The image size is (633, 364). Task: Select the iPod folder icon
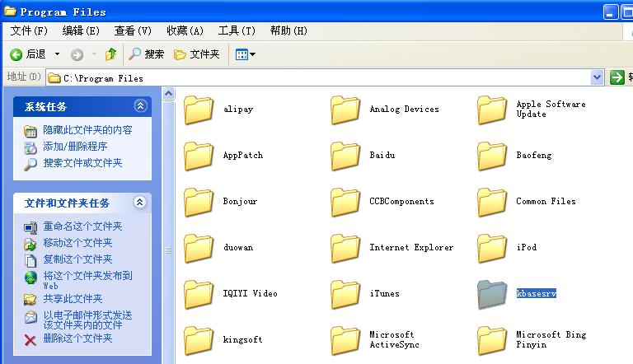pyautogui.click(x=491, y=248)
